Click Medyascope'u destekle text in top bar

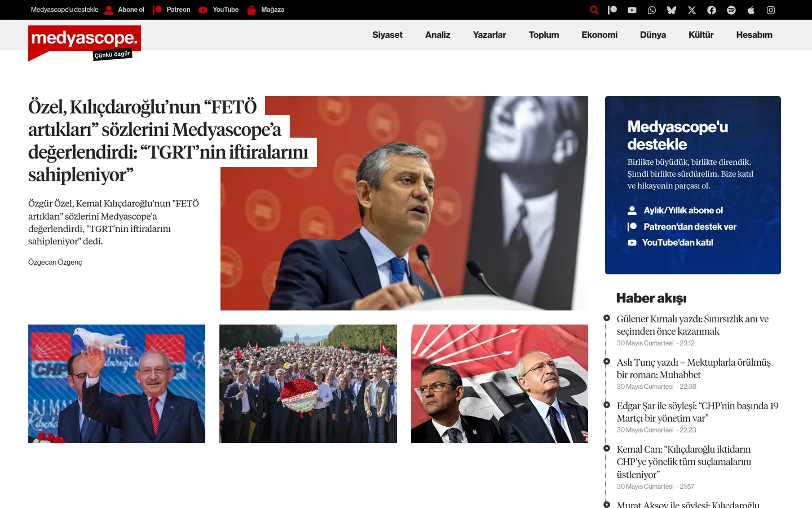[64, 10]
